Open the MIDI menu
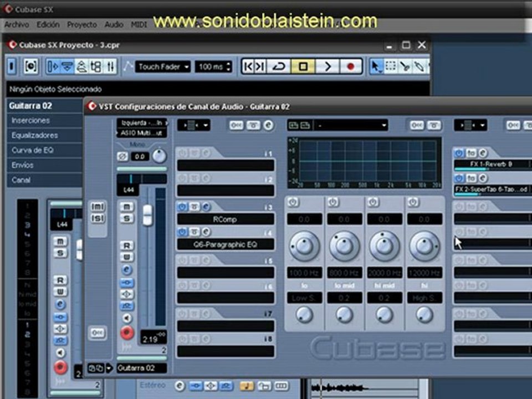Image resolution: width=532 pixels, height=399 pixels. tap(139, 25)
